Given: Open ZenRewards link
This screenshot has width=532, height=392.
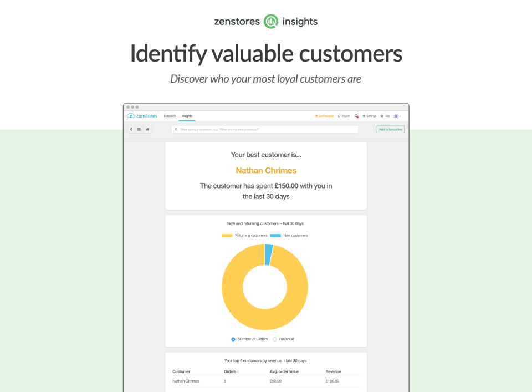Looking at the screenshot, I should pos(325,116).
